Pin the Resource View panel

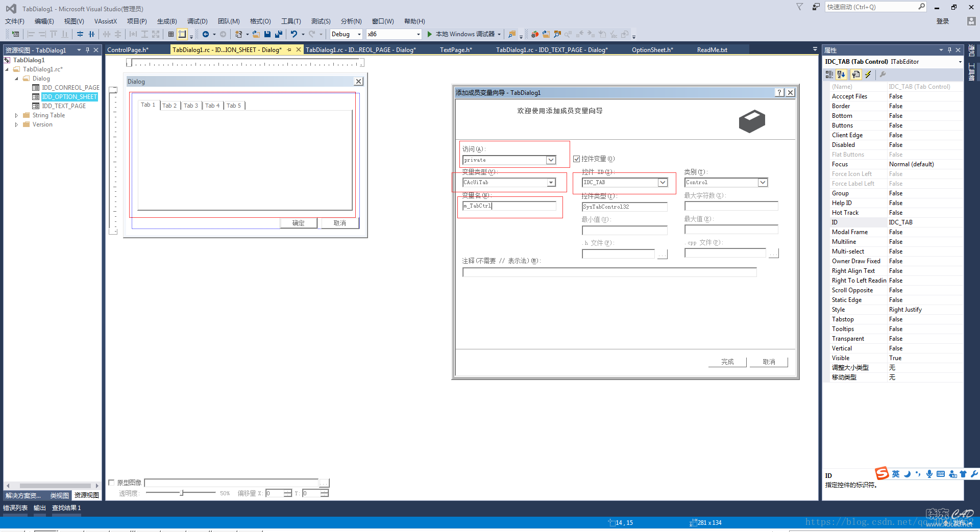[87, 50]
